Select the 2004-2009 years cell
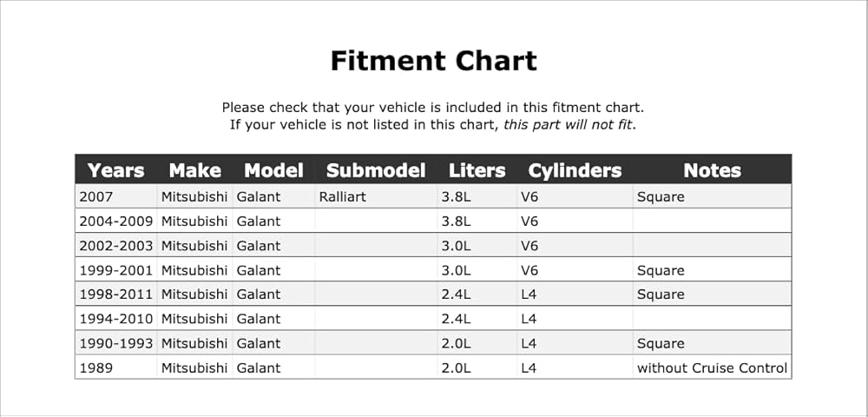The image size is (868, 417). pos(115,222)
